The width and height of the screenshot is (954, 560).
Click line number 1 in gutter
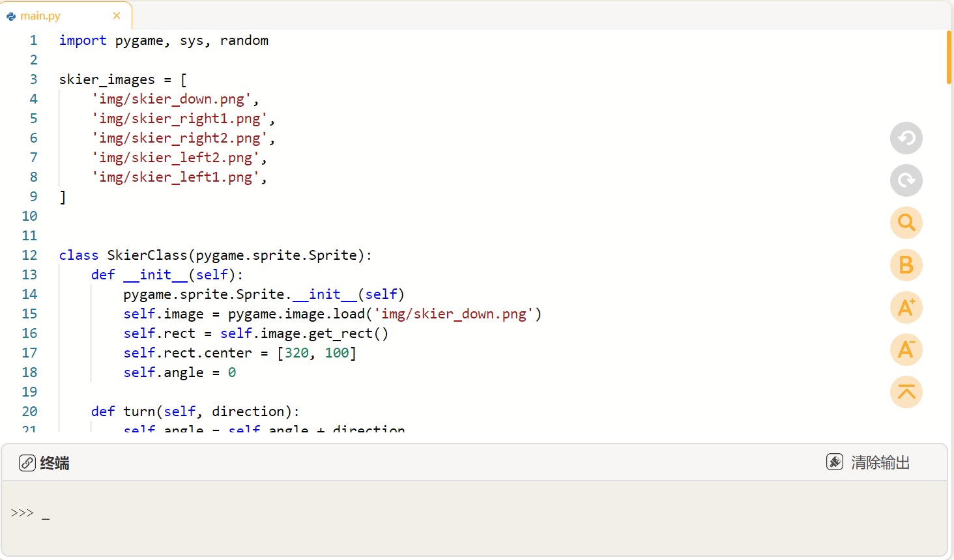(33, 40)
